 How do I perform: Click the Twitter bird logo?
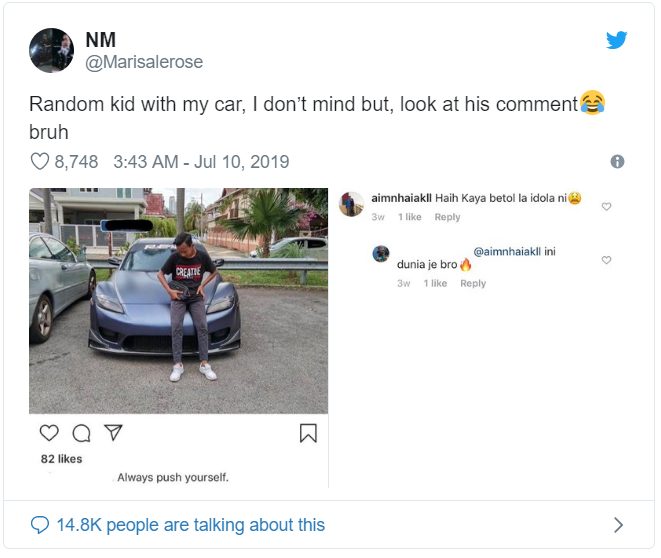(617, 41)
